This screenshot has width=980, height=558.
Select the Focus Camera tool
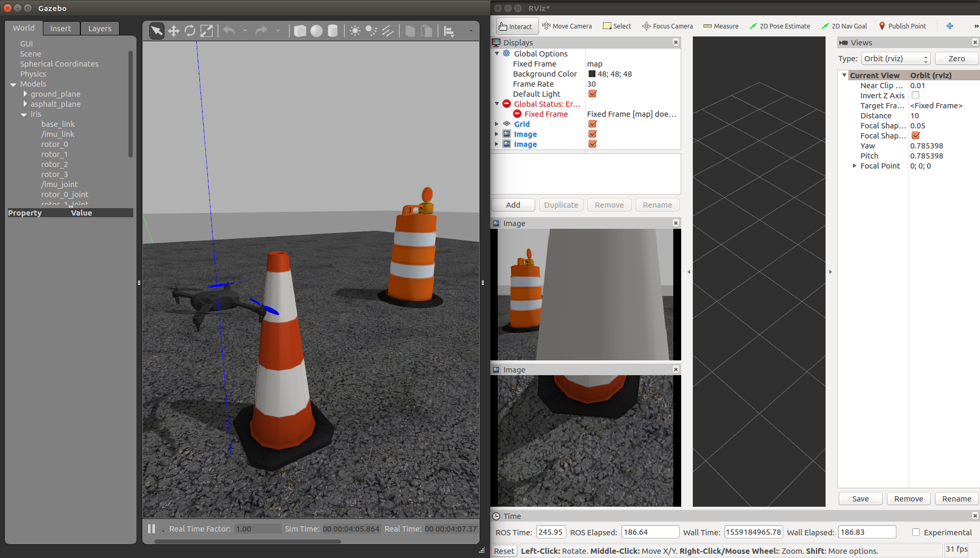pyautogui.click(x=667, y=26)
